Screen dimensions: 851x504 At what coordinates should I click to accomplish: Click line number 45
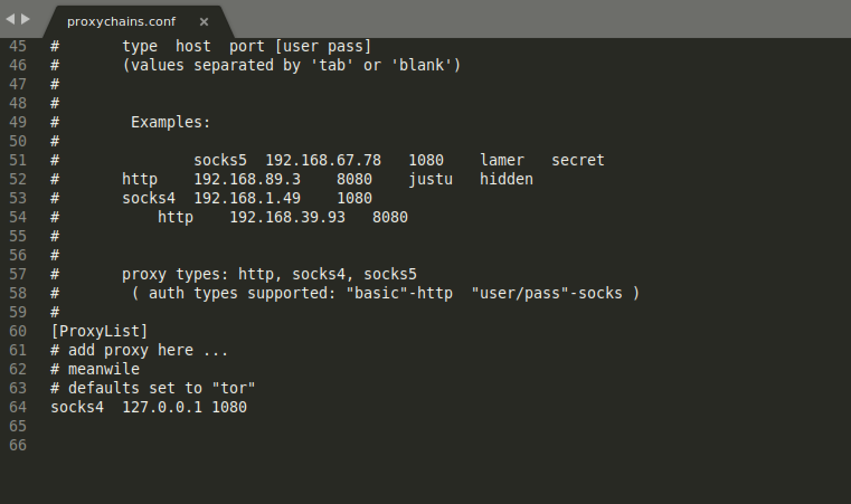(17, 46)
